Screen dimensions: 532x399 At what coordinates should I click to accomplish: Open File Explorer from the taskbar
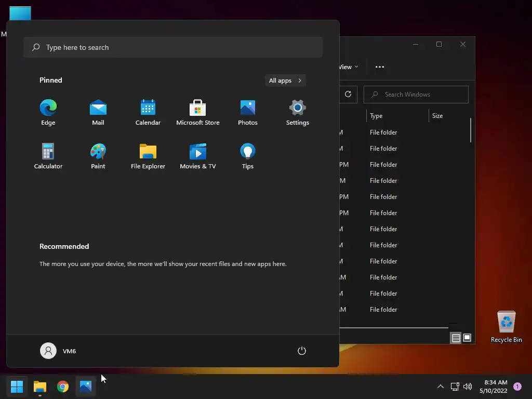(40, 387)
